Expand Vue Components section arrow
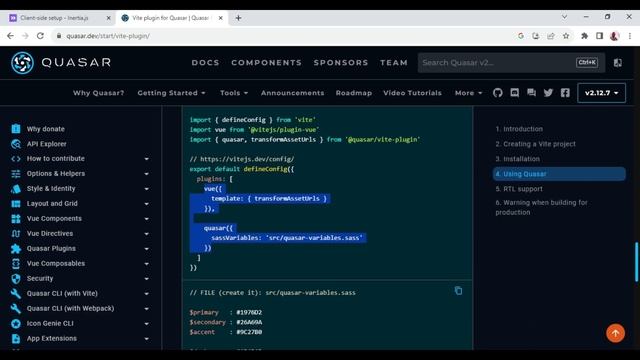 147,219
